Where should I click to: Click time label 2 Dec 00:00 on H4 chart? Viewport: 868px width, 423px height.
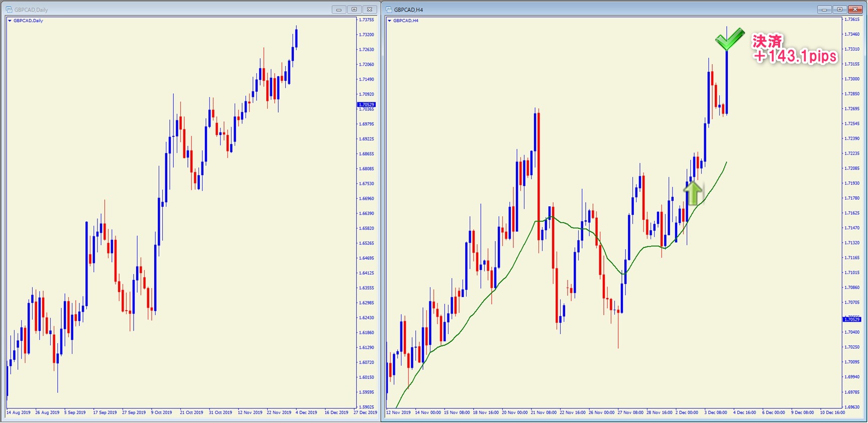(687, 412)
